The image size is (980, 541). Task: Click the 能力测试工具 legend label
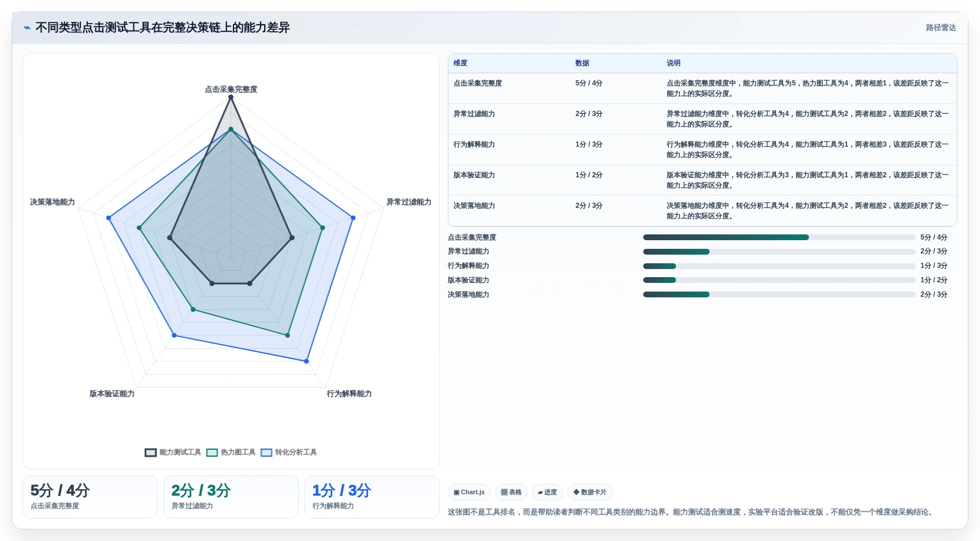point(180,452)
